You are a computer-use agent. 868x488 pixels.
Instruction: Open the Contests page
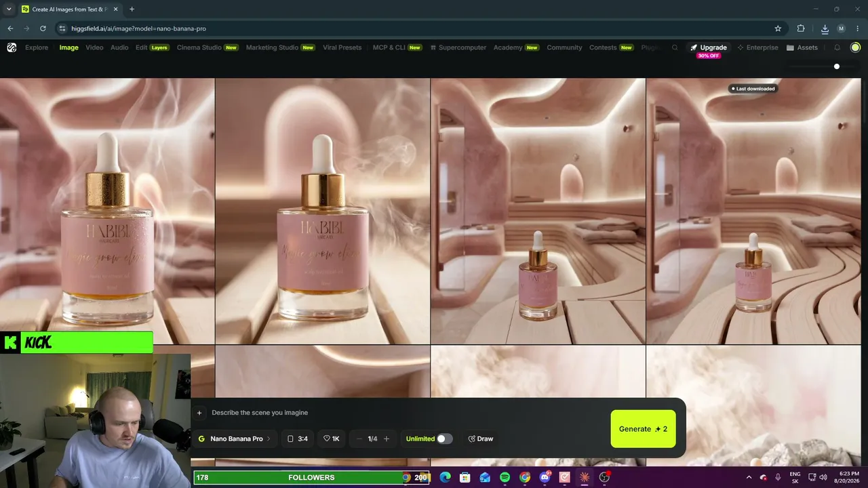pyautogui.click(x=611, y=47)
